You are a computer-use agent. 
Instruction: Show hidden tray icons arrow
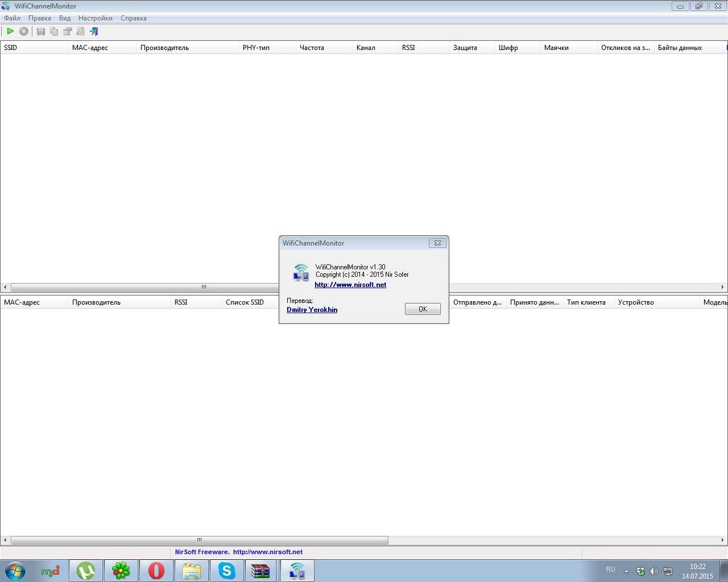626,571
